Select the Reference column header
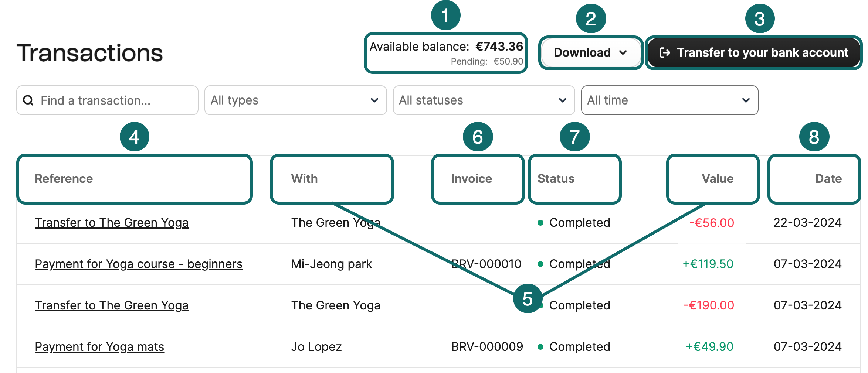 click(x=64, y=179)
